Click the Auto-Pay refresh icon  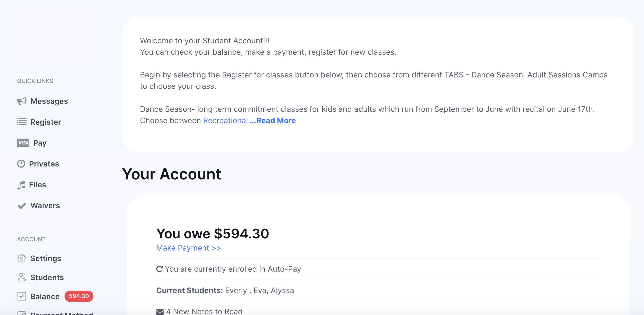pos(159,269)
